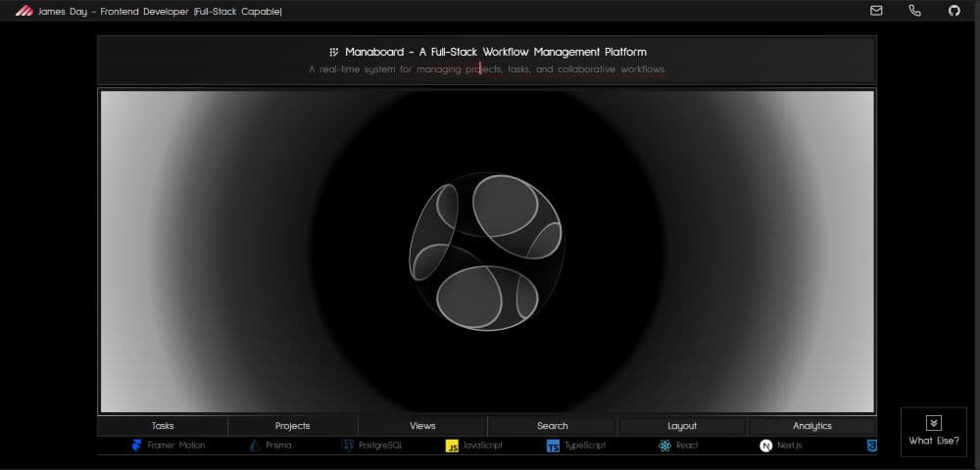Click the 3D sphere in the preview
Viewport: 980px width, 470px height.
pos(486,253)
